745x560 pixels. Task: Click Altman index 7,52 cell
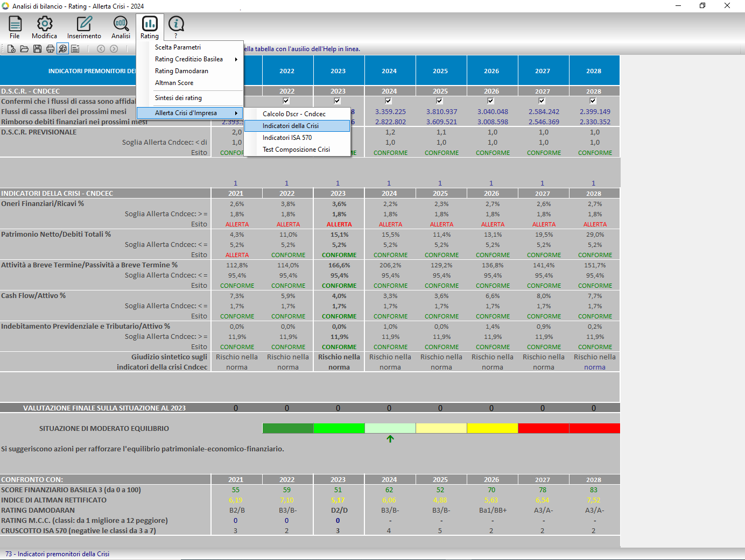pos(594,500)
